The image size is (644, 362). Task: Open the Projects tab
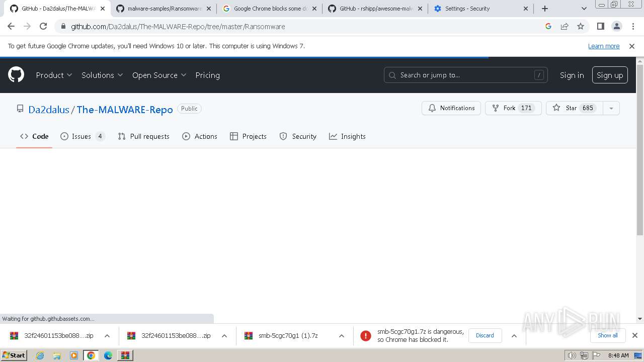(248, 136)
